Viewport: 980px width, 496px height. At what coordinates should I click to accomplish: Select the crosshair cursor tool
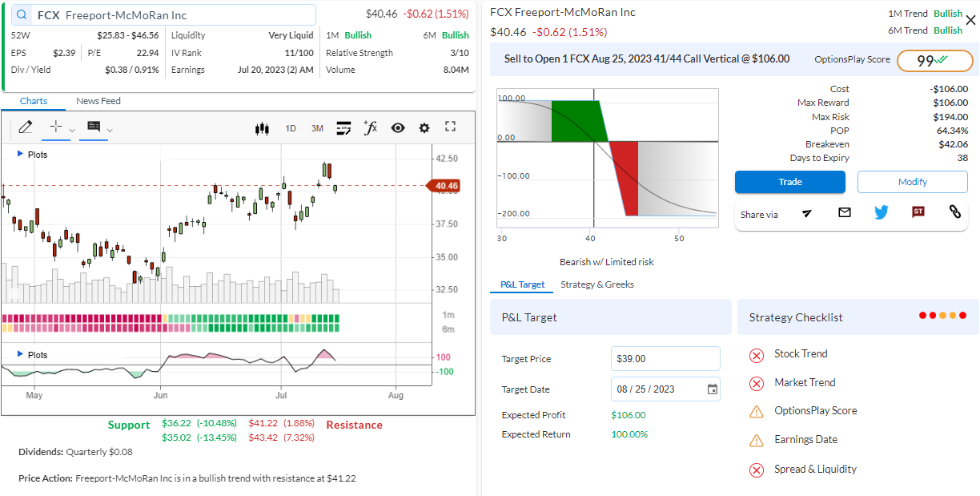(x=55, y=127)
